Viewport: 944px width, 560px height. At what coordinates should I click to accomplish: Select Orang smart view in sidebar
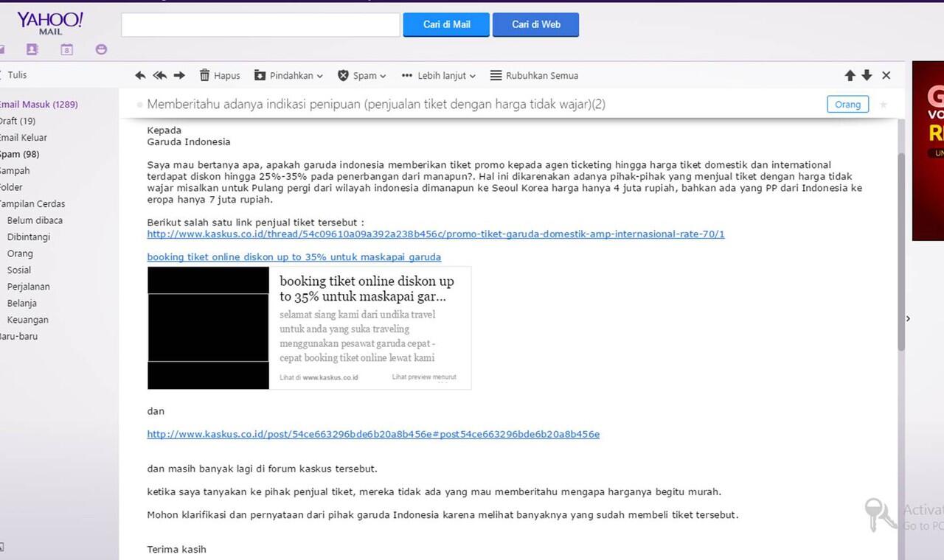pyautogui.click(x=20, y=253)
